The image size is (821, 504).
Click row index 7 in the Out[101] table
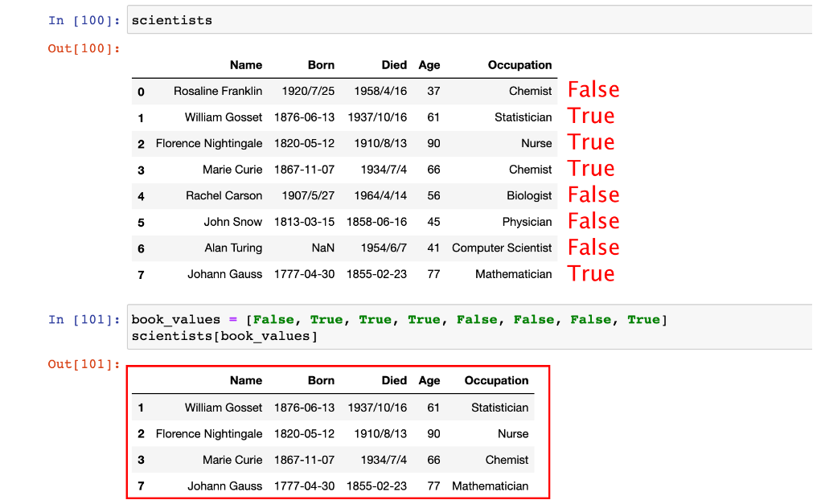(141, 487)
